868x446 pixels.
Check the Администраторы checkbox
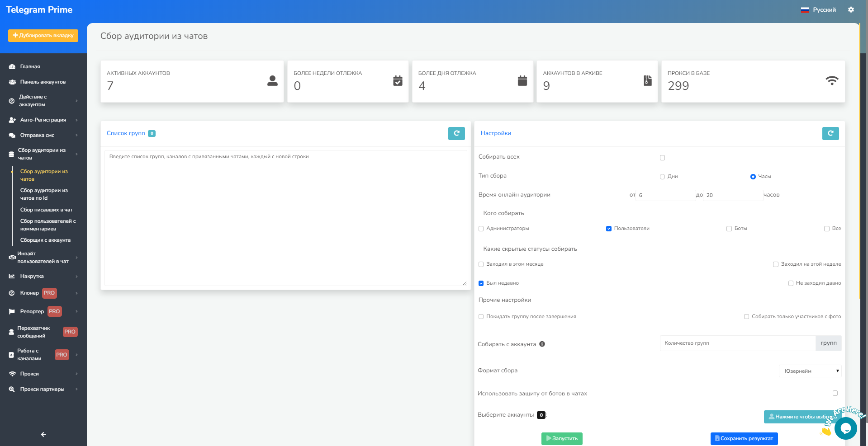coord(481,229)
